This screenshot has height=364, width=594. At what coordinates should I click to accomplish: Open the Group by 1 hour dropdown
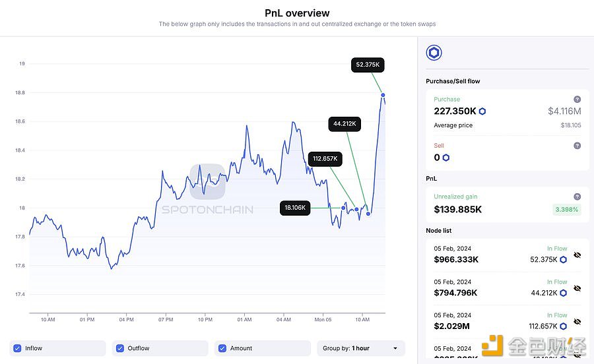click(360, 348)
